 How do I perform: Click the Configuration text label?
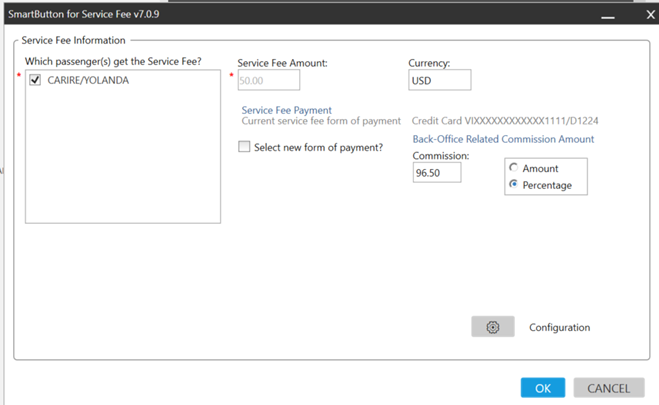(559, 327)
